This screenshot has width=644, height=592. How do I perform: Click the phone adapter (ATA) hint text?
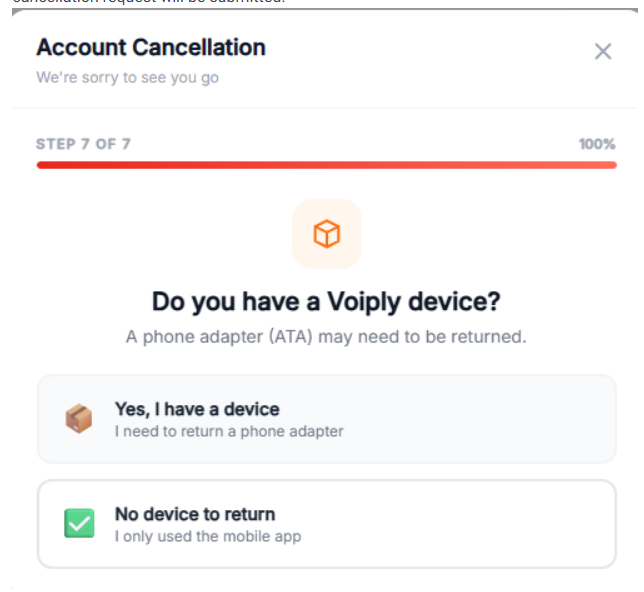pyautogui.click(x=326, y=337)
